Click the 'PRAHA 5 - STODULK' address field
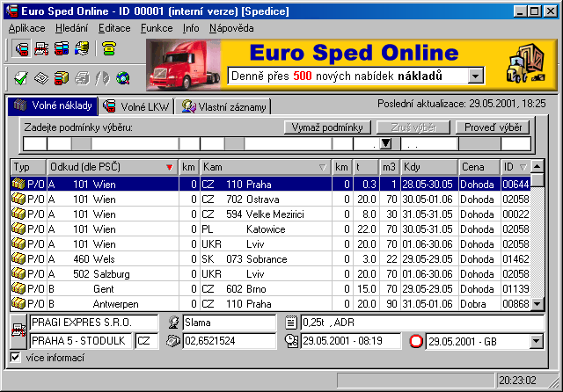Screen dimensions: 563x392 pos(82,341)
